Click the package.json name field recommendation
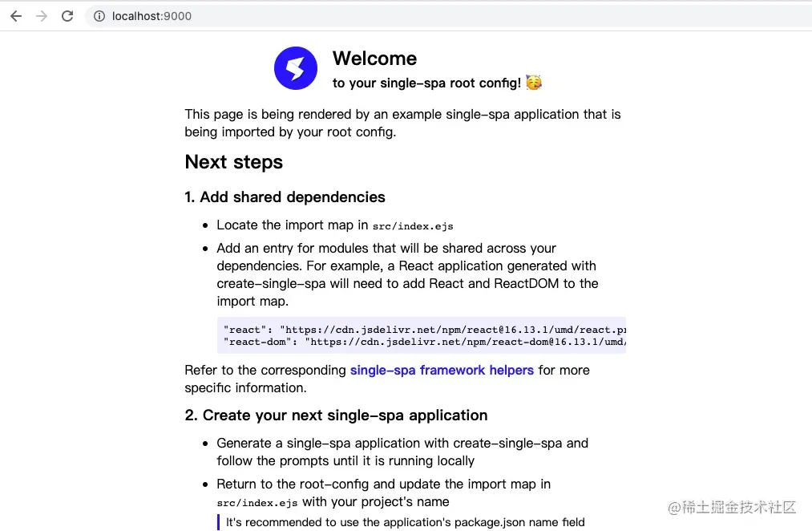Image resolution: width=812 pixels, height=531 pixels. [405, 522]
